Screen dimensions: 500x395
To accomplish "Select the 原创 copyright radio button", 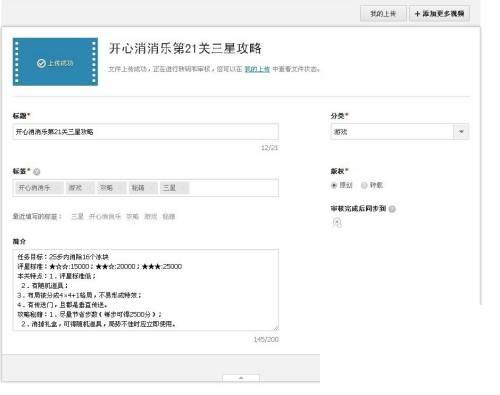I will click(334, 185).
